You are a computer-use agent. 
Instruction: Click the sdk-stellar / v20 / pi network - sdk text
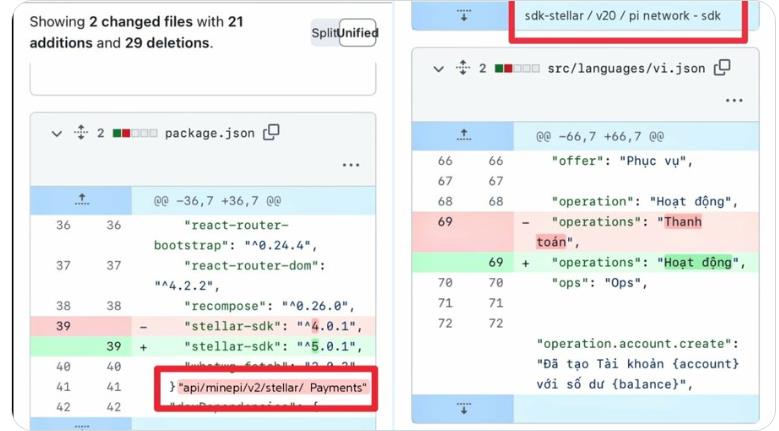pyautogui.click(x=623, y=15)
